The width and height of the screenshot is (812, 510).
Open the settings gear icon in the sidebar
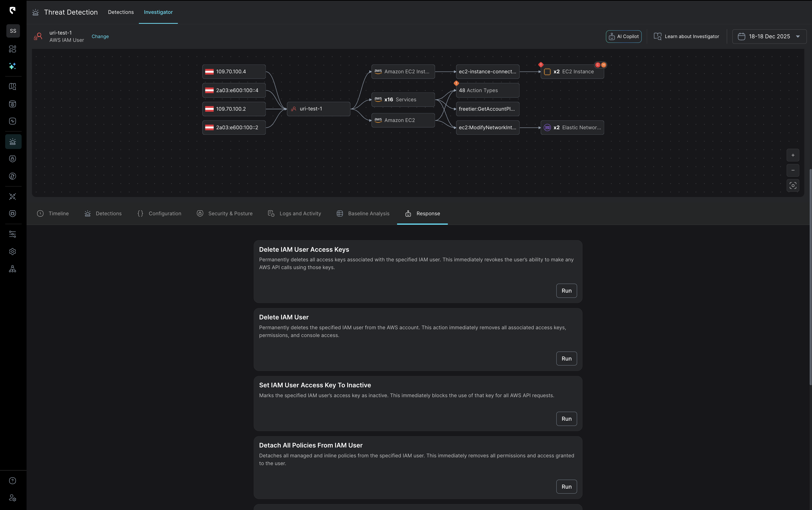[13, 252]
